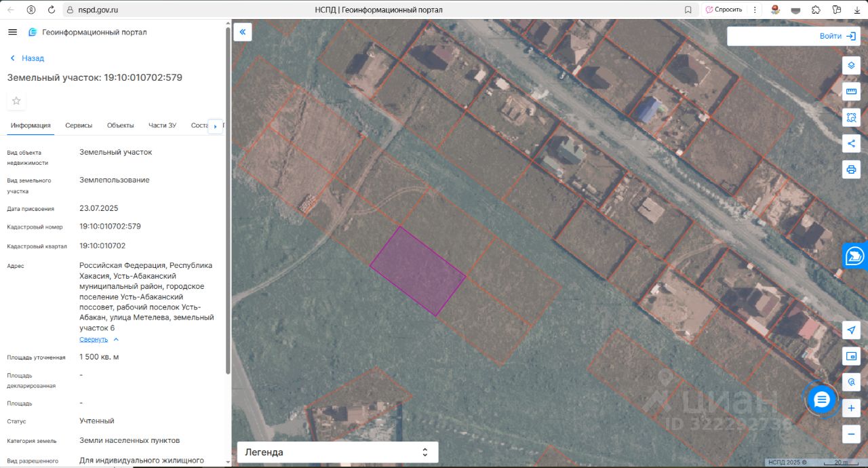Click the Земли населенных пунктов value

[x=130, y=440]
